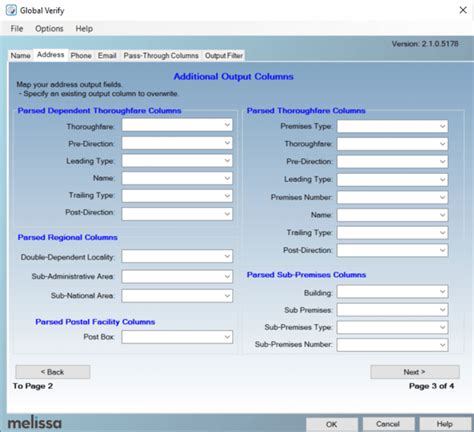Image resolution: width=474 pixels, height=432 pixels.
Task: Switch to the Email tab
Action: click(107, 55)
